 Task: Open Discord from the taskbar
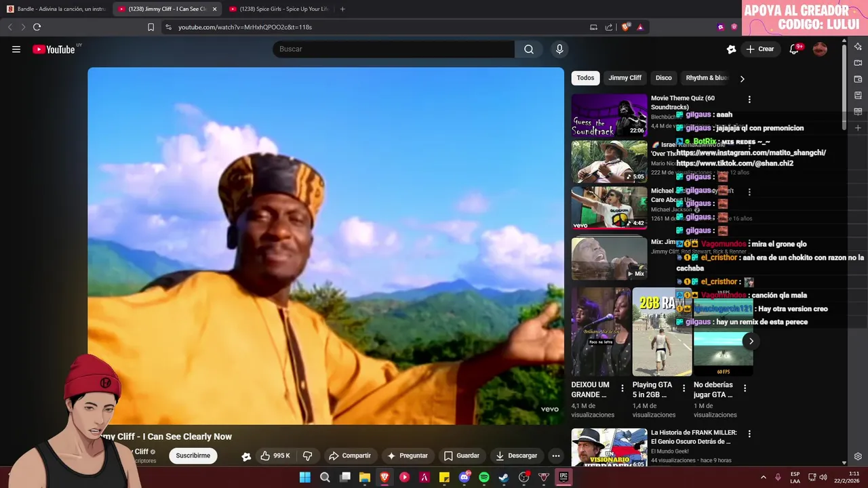tap(465, 477)
